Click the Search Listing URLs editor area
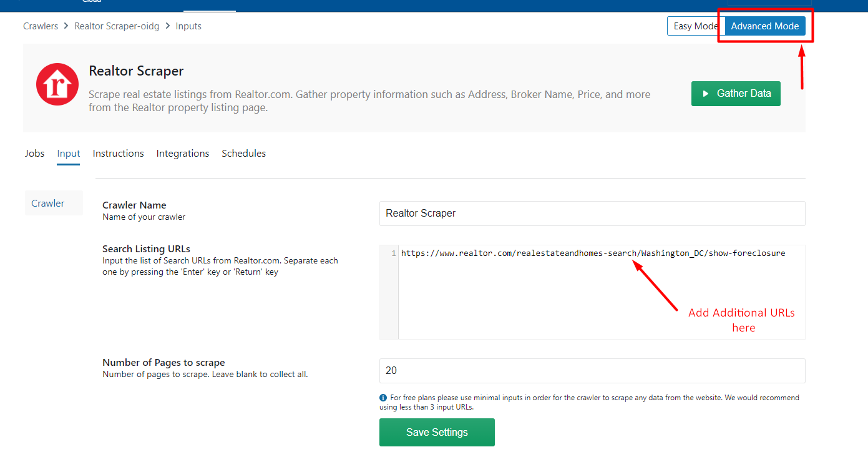 point(592,292)
